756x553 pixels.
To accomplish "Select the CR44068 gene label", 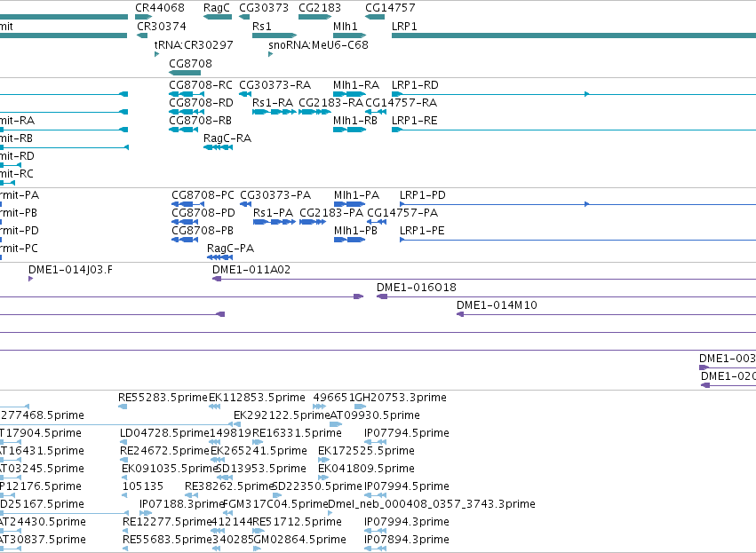I will click(x=160, y=8).
